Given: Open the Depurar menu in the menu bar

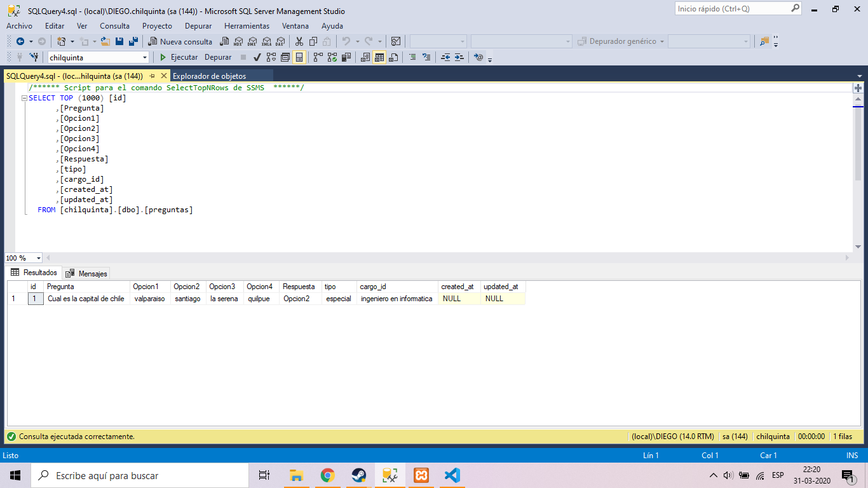Looking at the screenshot, I should [198, 26].
